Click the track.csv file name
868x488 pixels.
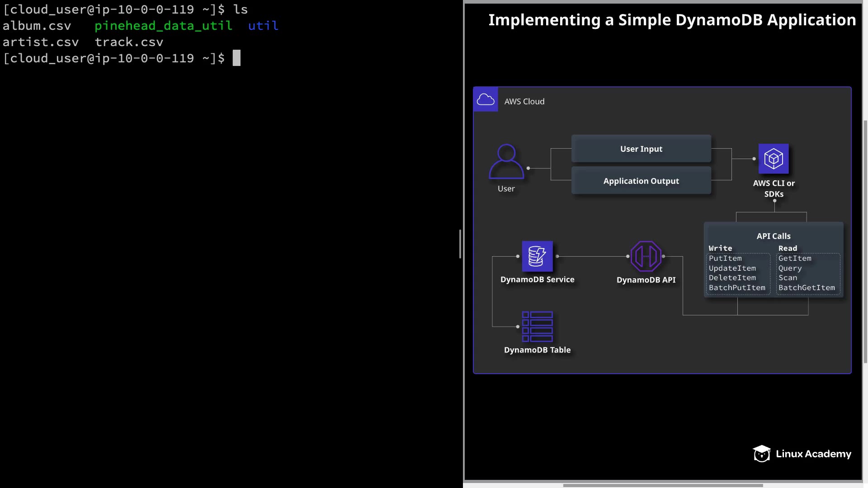[129, 42]
